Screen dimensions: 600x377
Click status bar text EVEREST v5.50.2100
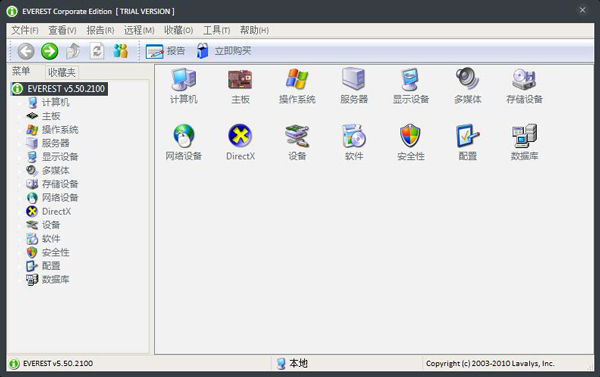click(x=58, y=363)
